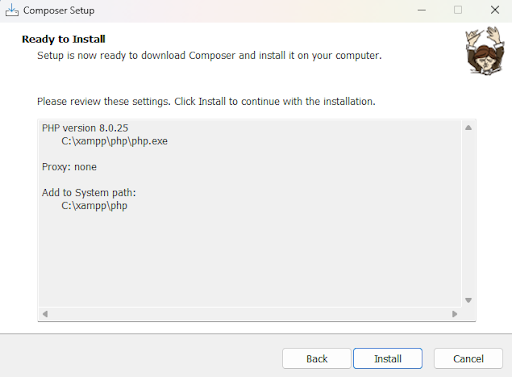This screenshot has height=377, width=512.
Task: Click the Composer conductor logo image
Action: coord(485,50)
